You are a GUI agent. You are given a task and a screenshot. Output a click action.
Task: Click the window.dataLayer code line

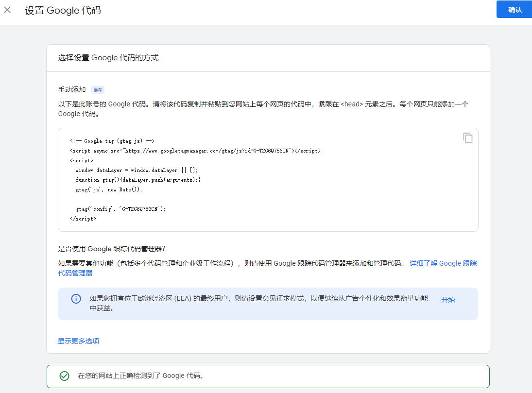click(x=137, y=170)
